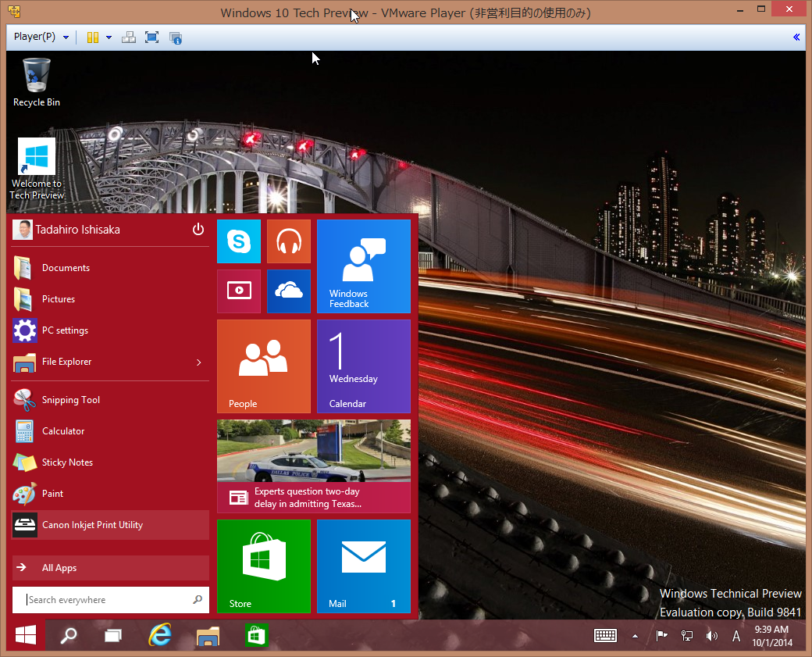Open the suspend options dropdown arrow
Viewport: 812px width, 657px height.
tap(109, 37)
